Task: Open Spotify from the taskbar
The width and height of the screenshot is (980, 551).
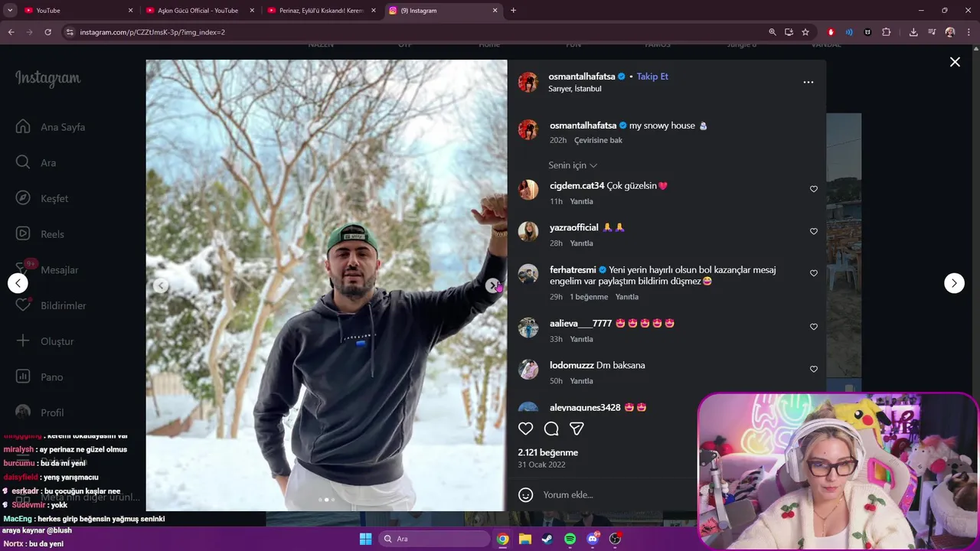Action: click(570, 539)
